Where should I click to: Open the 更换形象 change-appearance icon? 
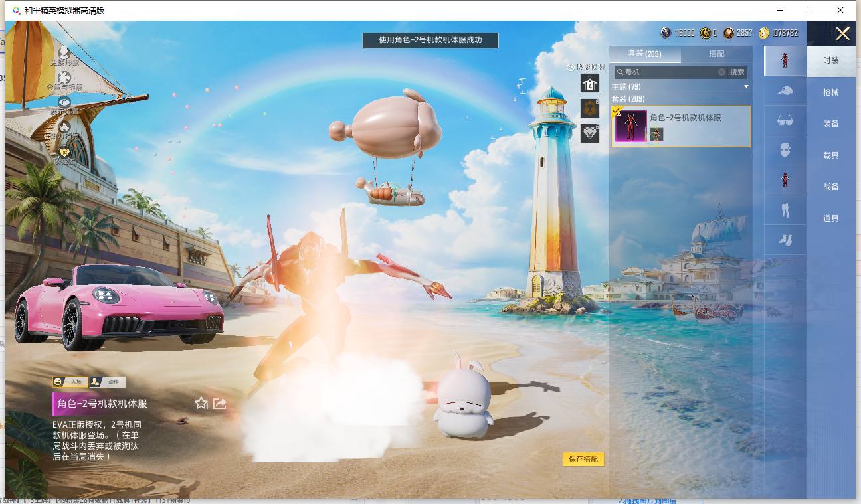pyautogui.click(x=64, y=52)
